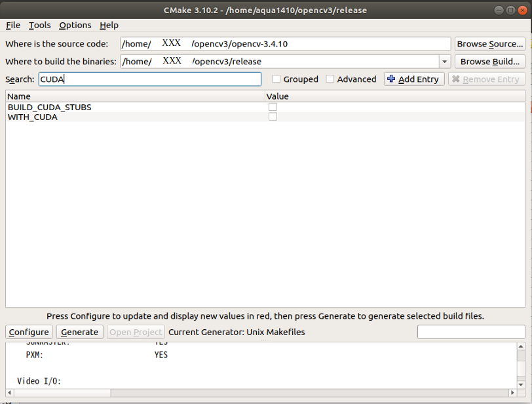Toggle the BUILD_CUDA_STUBS checkbox
This screenshot has height=404, width=532.
click(273, 107)
